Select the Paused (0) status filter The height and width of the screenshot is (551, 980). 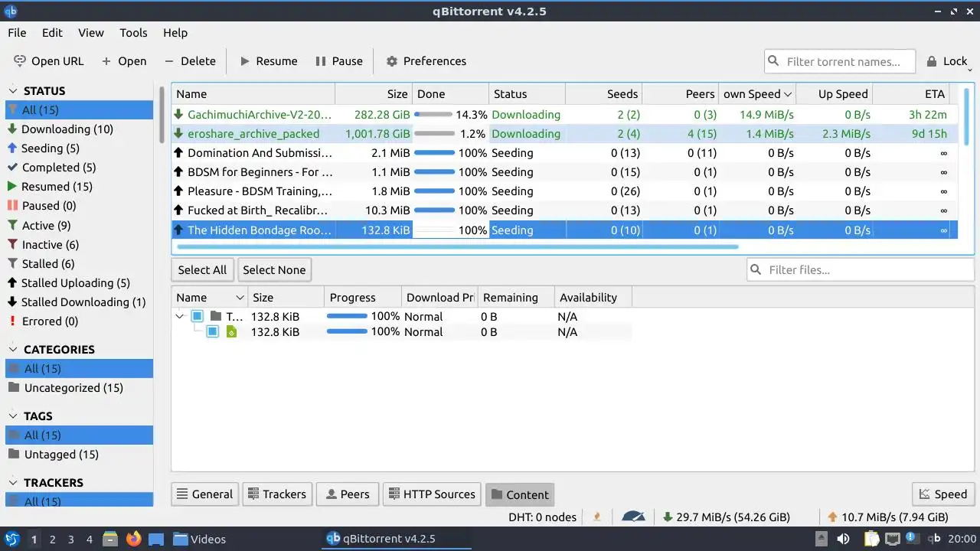pos(80,206)
